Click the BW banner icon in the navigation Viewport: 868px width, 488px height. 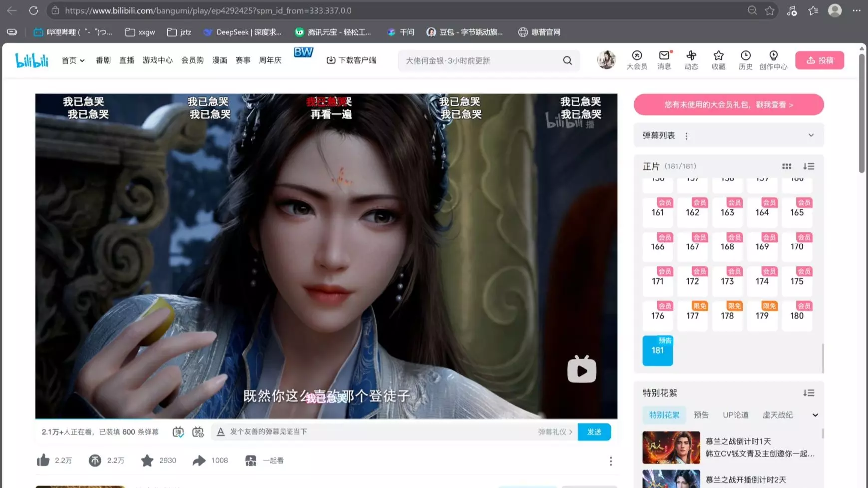(303, 52)
